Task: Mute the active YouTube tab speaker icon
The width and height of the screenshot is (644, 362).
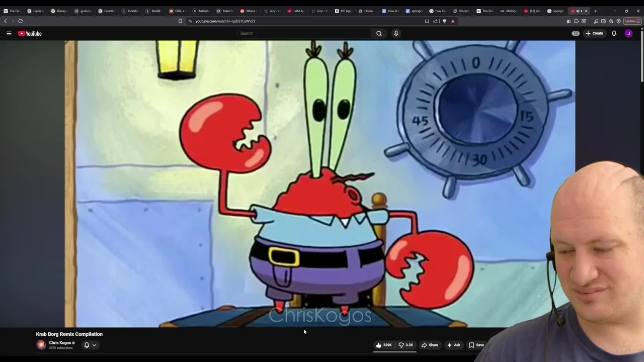Action: click(578, 11)
